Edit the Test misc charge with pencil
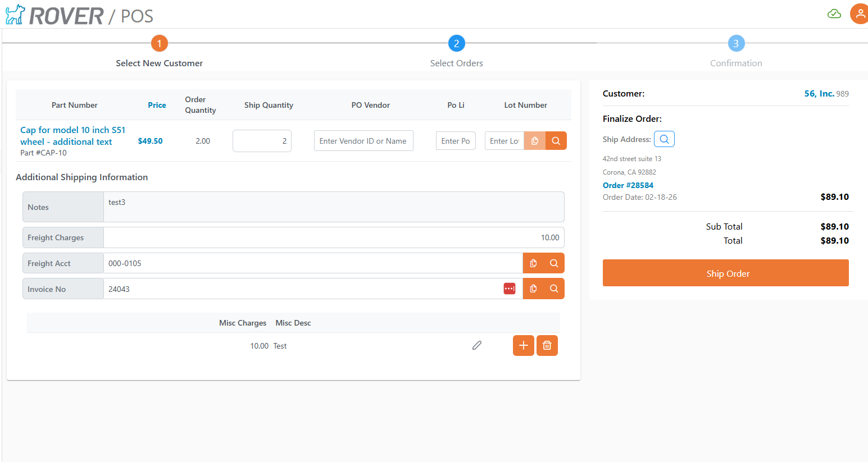Image resolution: width=868 pixels, height=462 pixels. [x=477, y=345]
